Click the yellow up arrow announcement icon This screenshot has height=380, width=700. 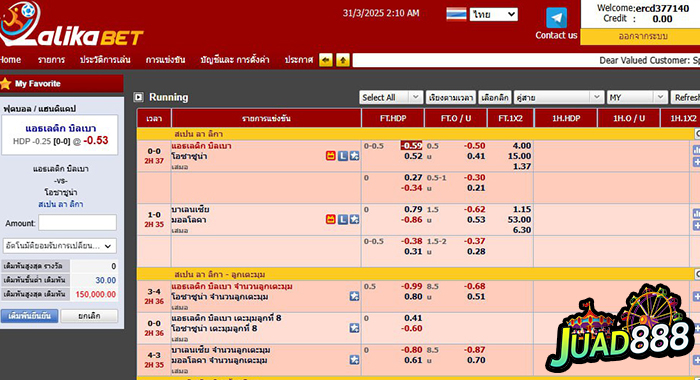(343, 60)
